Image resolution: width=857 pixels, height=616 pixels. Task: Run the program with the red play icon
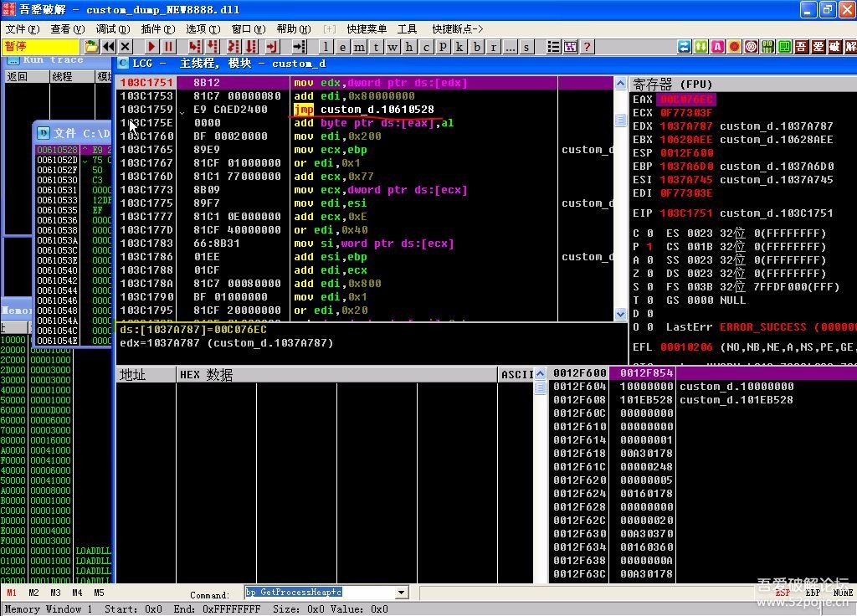151,47
